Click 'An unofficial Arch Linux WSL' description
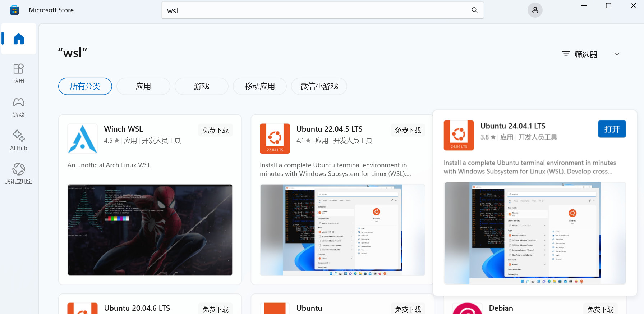This screenshot has height=314, width=644. pos(109,165)
